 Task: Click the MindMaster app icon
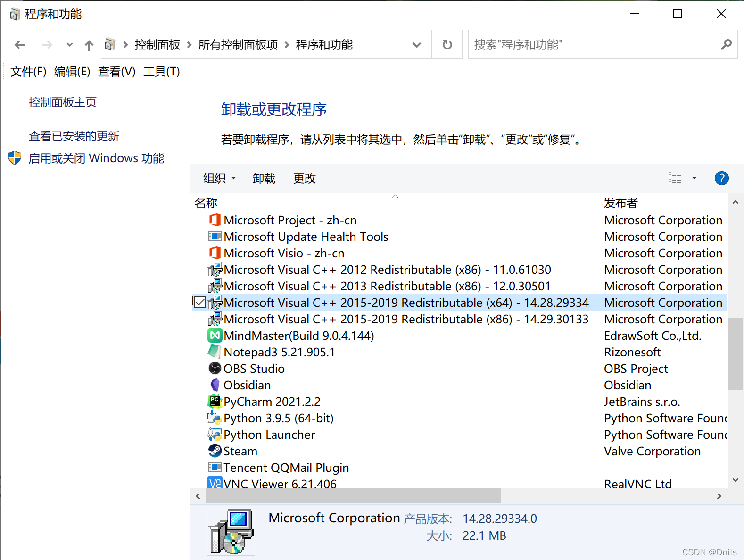215,335
